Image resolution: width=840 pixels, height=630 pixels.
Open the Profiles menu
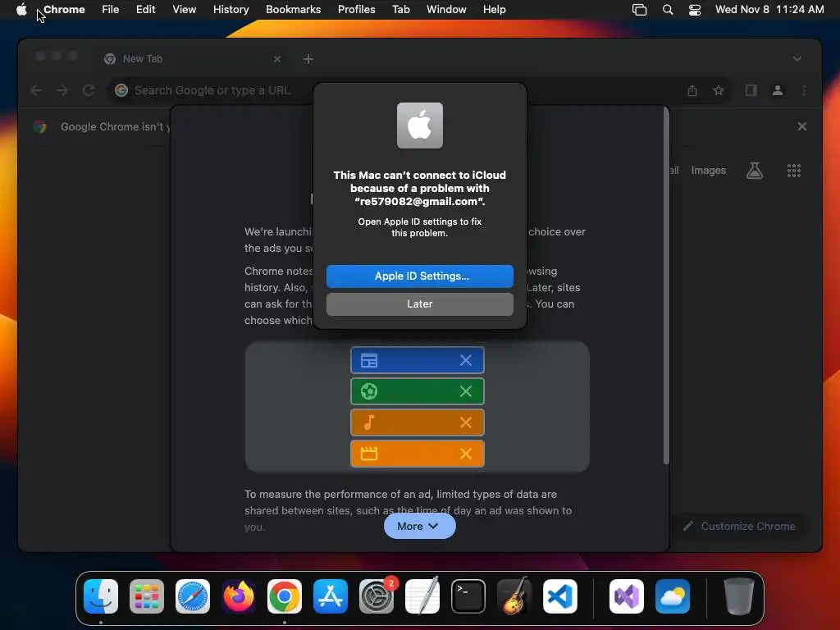(356, 9)
